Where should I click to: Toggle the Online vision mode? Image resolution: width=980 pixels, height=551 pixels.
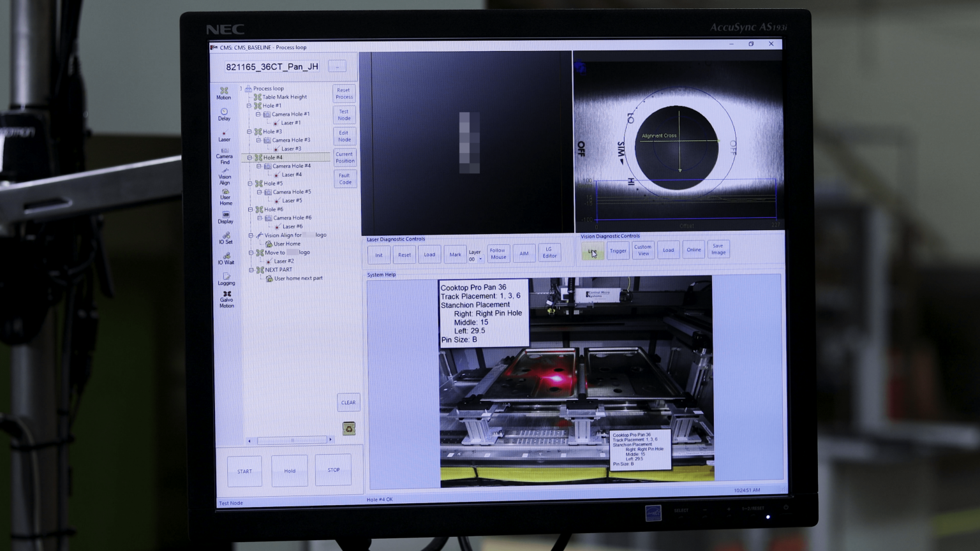pyautogui.click(x=694, y=249)
